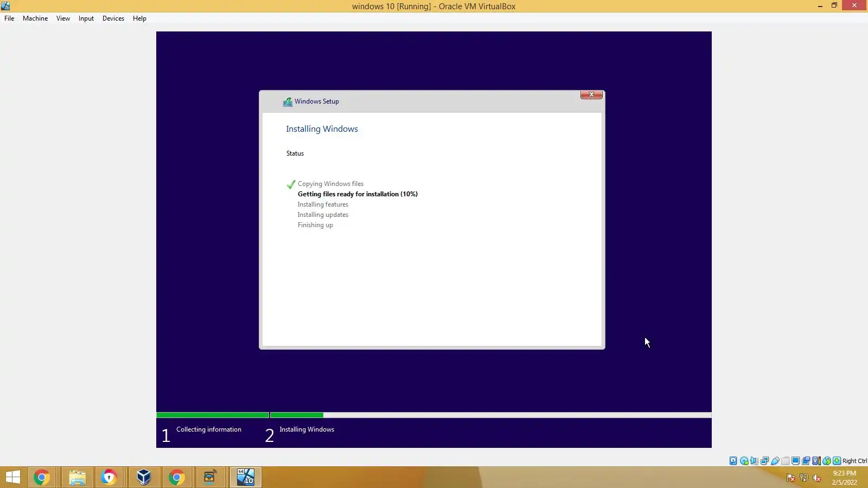Screen dimensions: 868x488
Task: Open the Chrome icon right of VirtualBox cube
Action: (x=176, y=477)
